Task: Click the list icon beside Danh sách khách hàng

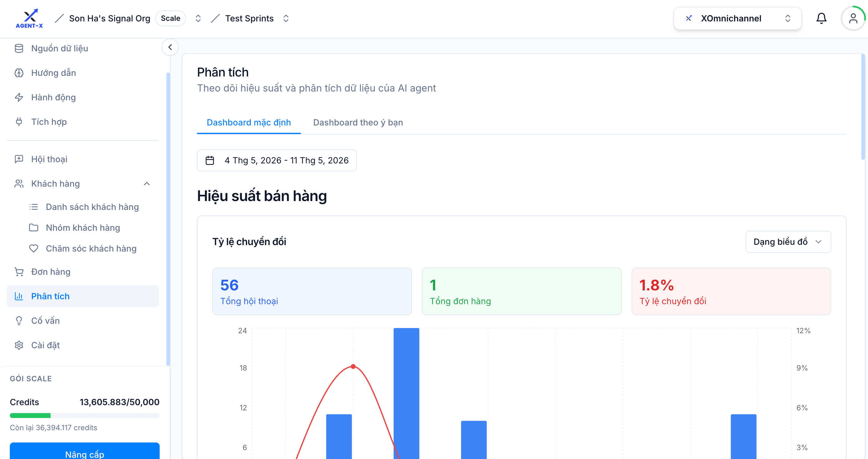Action: (x=34, y=207)
